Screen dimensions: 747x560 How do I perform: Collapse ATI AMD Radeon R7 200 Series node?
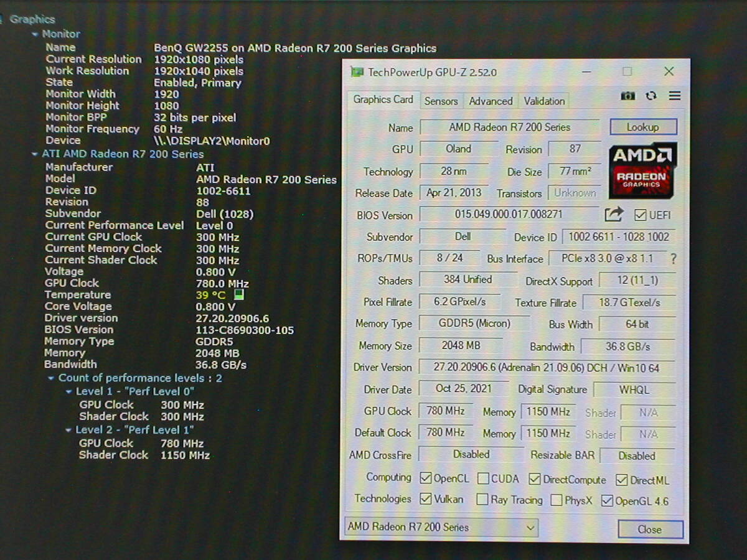[35, 154]
